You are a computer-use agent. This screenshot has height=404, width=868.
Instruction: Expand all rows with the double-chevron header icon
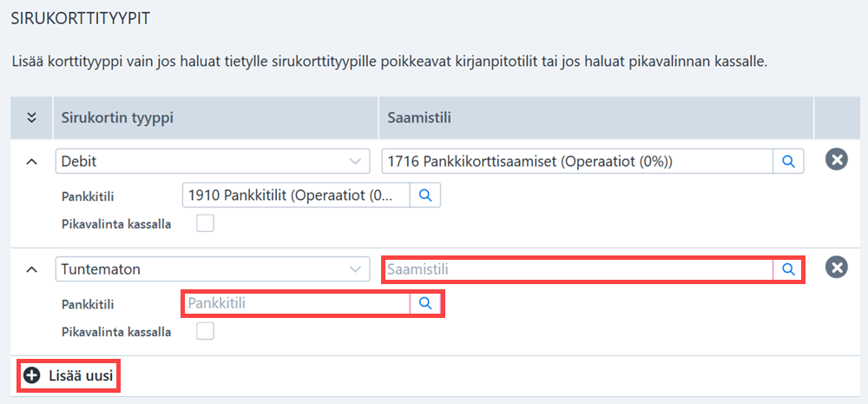click(x=32, y=117)
